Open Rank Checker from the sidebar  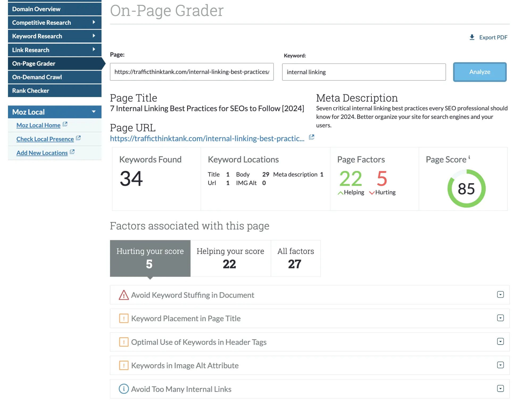tap(31, 91)
